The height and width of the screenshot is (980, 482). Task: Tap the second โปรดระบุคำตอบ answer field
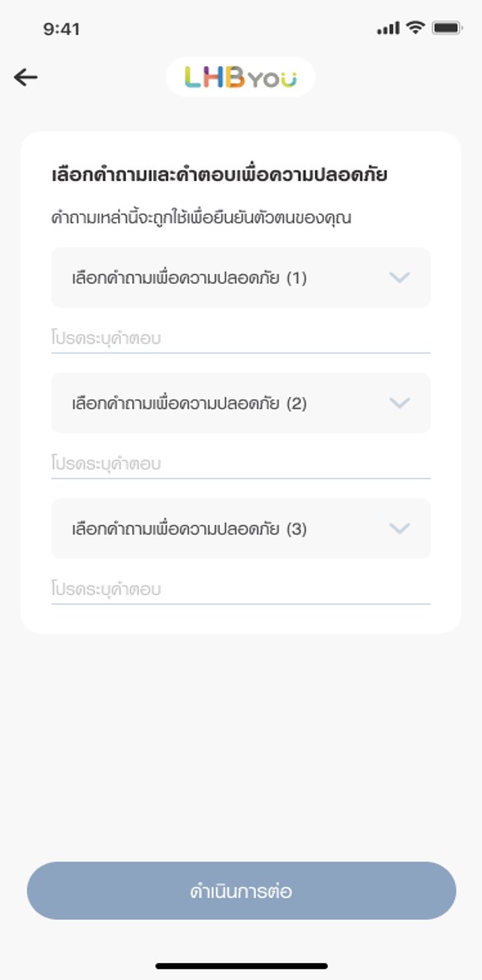(x=241, y=462)
